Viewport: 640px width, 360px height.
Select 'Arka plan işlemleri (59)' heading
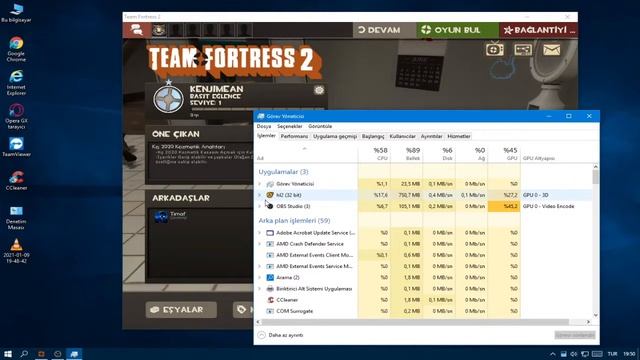pos(294,220)
